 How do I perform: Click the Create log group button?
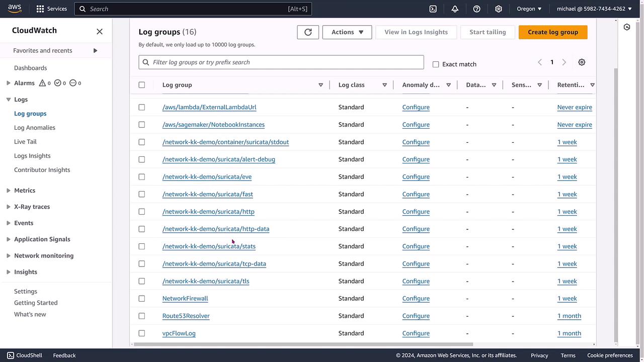pos(552,32)
